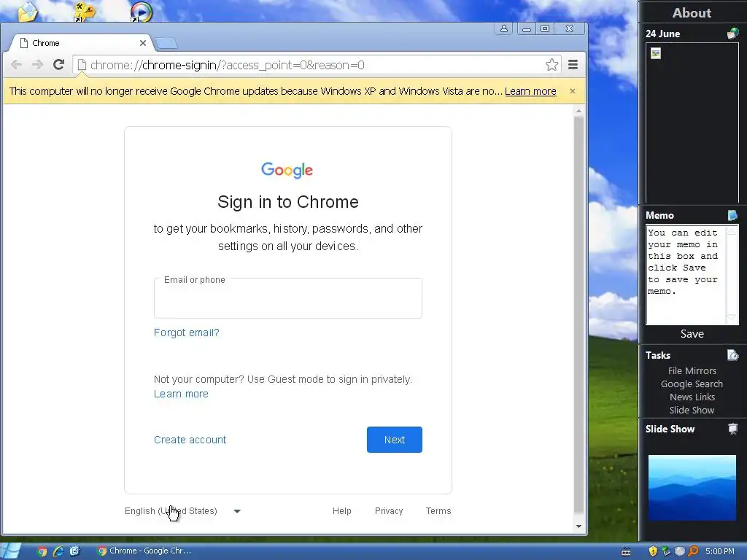Open the Privacy footer link
Image resolution: width=747 pixels, height=560 pixels.
[x=389, y=511]
